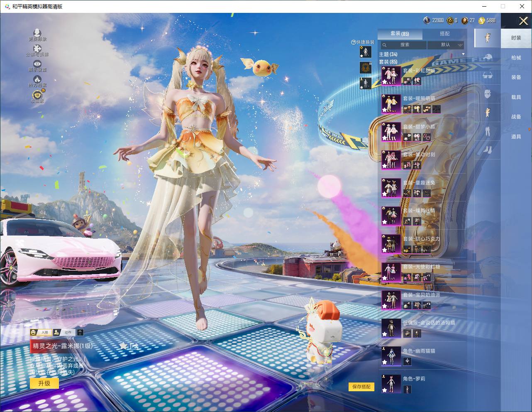This screenshot has width=532, height=412.
Task: Open the 时装 fashion tab
Action: pyautogui.click(x=516, y=38)
